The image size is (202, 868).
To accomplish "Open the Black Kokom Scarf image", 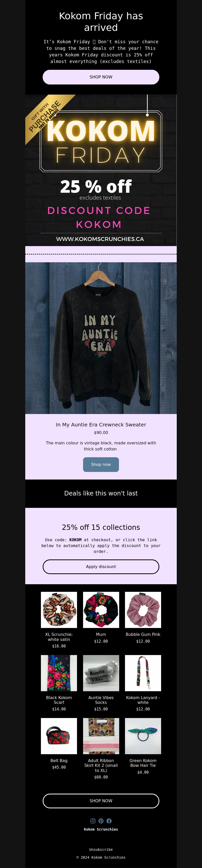I will 59,673.
